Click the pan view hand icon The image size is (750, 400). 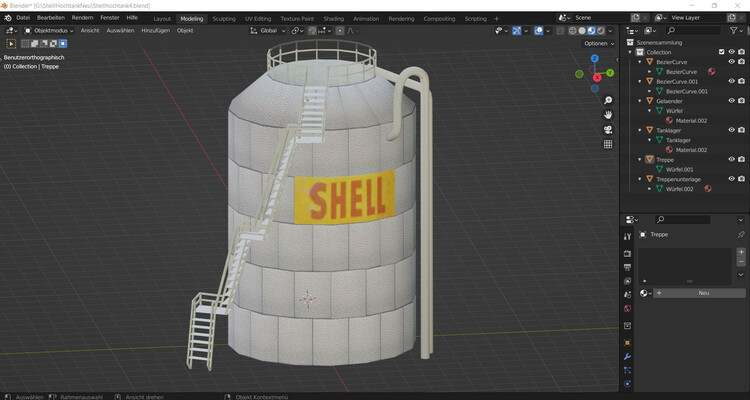pyautogui.click(x=608, y=115)
